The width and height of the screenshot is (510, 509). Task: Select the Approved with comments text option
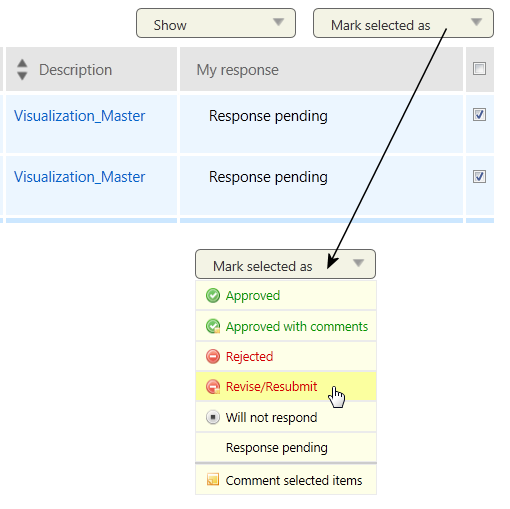pos(297,326)
